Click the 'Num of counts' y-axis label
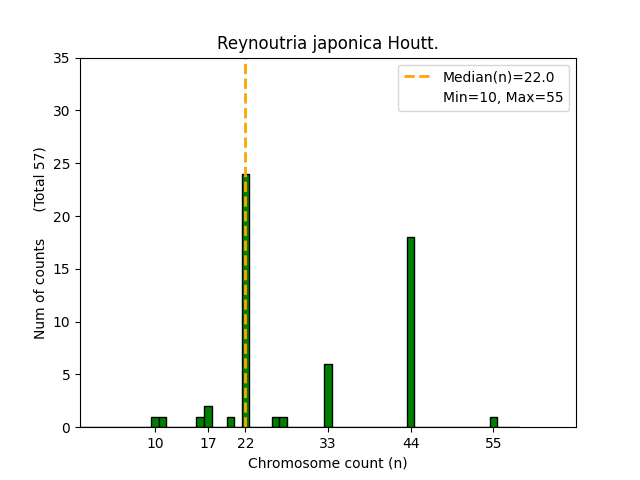This screenshot has height=480, width=640. coord(40,289)
